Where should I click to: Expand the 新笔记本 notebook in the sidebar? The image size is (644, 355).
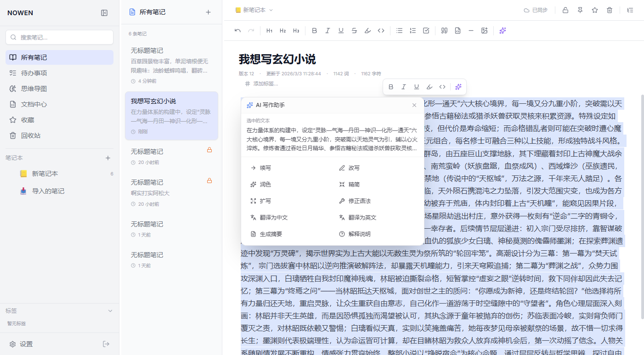[45, 174]
